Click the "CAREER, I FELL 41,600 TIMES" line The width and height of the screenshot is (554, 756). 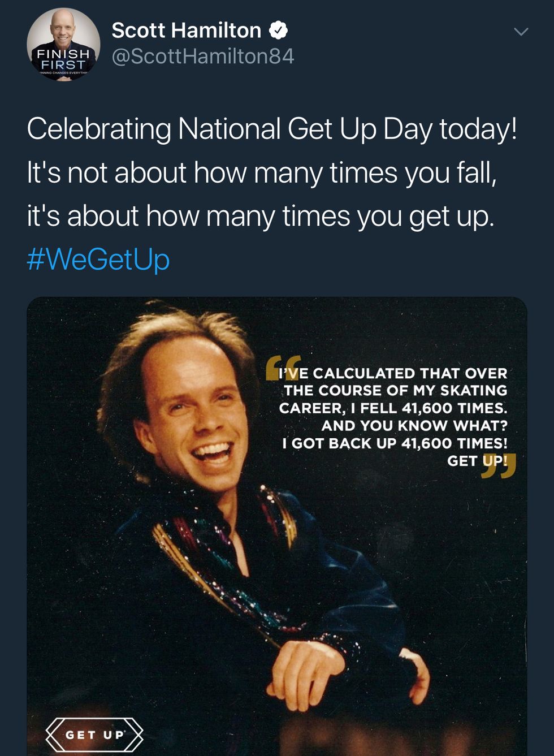click(x=393, y=408)
